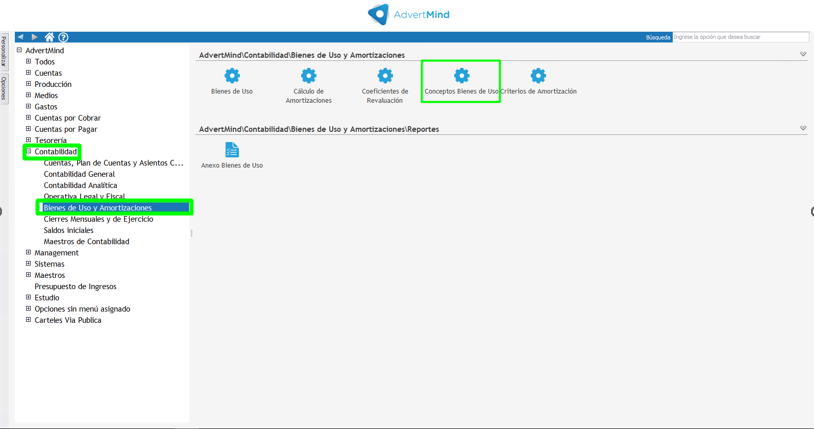Expand the Gastos tree node

pos(29,106)
